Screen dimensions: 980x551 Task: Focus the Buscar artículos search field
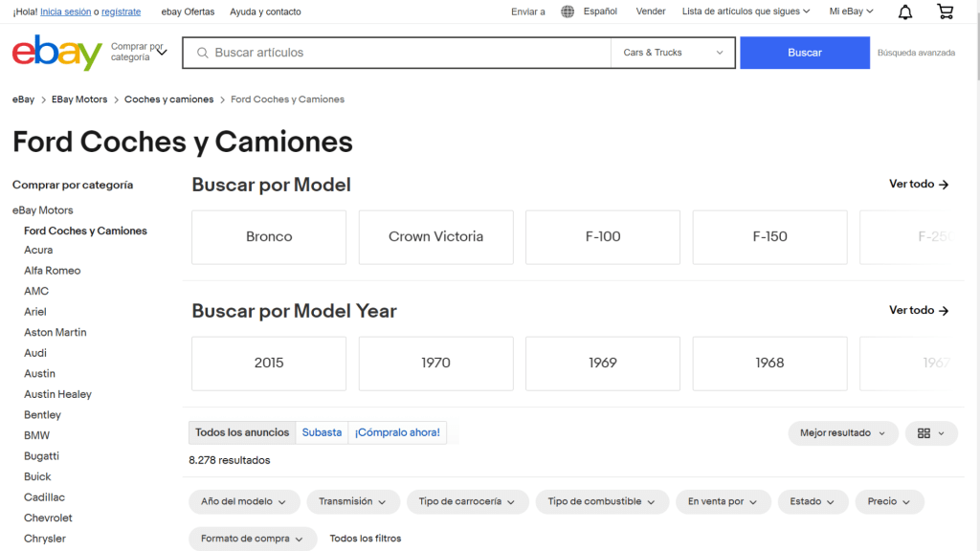pyautogui.click(x=397, y=53)
